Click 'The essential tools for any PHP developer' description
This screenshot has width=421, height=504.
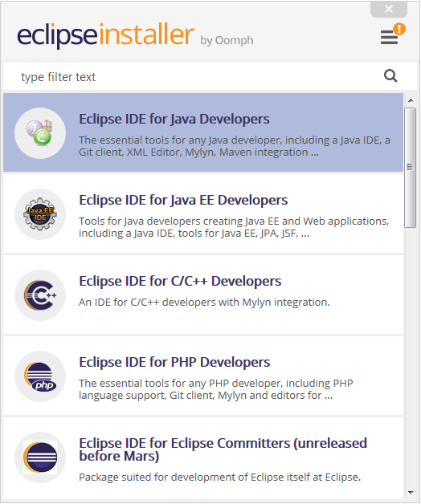click(216, 389)
